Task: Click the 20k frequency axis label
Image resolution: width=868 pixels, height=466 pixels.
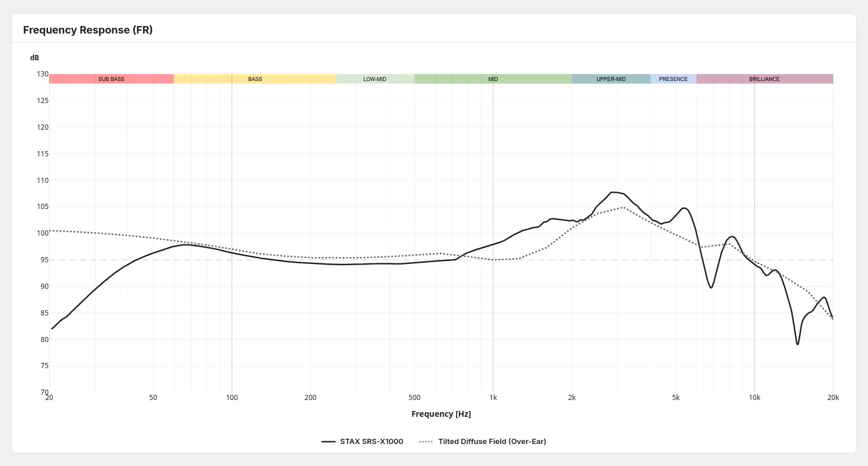Action: tap(833, 398)
